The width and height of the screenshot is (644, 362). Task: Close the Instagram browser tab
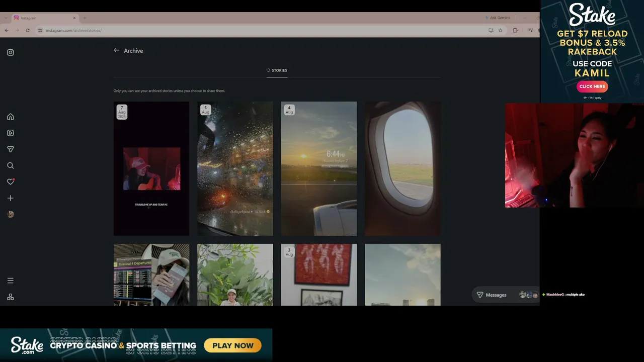point(74,18)
